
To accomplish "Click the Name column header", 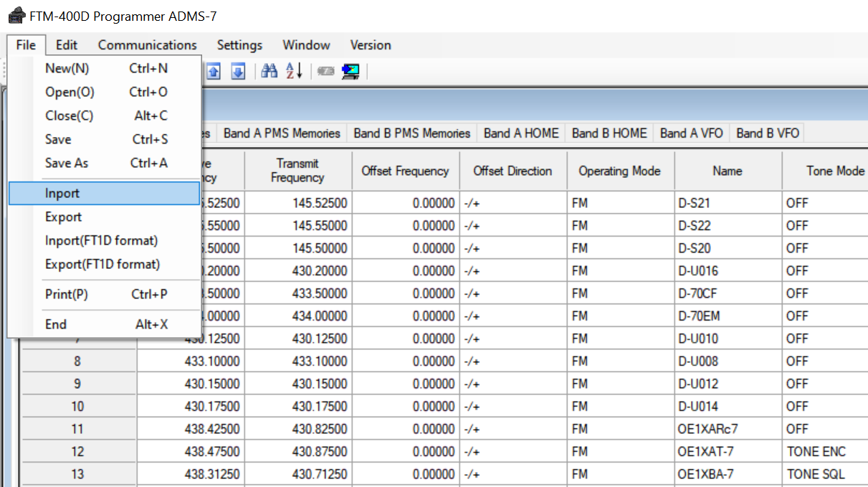I will (x=728, y=171).
